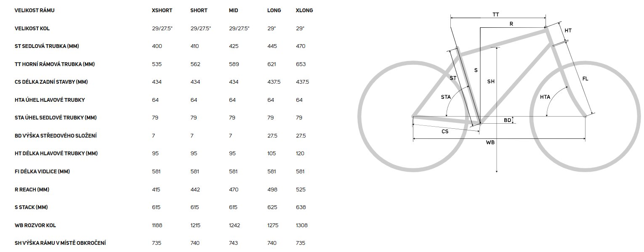The image size is (644, 252).
Task: Click the FL fork length label in diagram
Action: tap(585, 79)
